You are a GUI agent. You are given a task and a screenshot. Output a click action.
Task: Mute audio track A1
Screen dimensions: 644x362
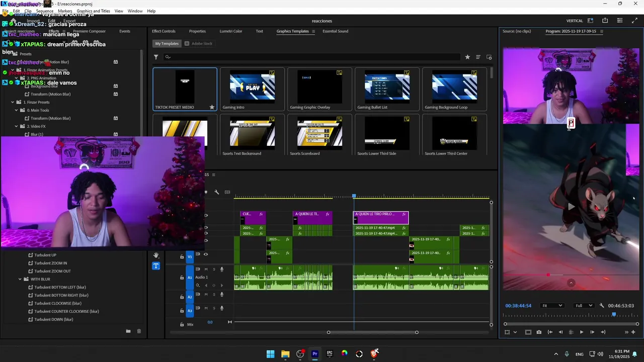click(x=206, y=269)
